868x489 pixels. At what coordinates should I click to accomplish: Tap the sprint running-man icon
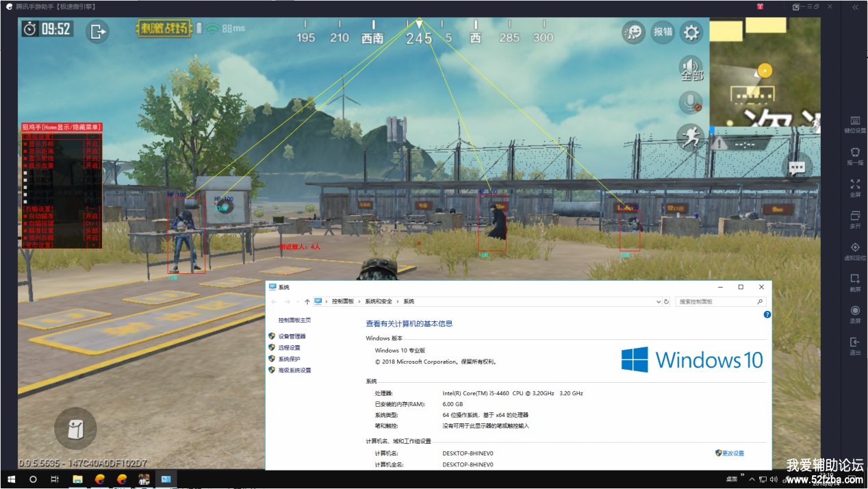coord(690,138)
